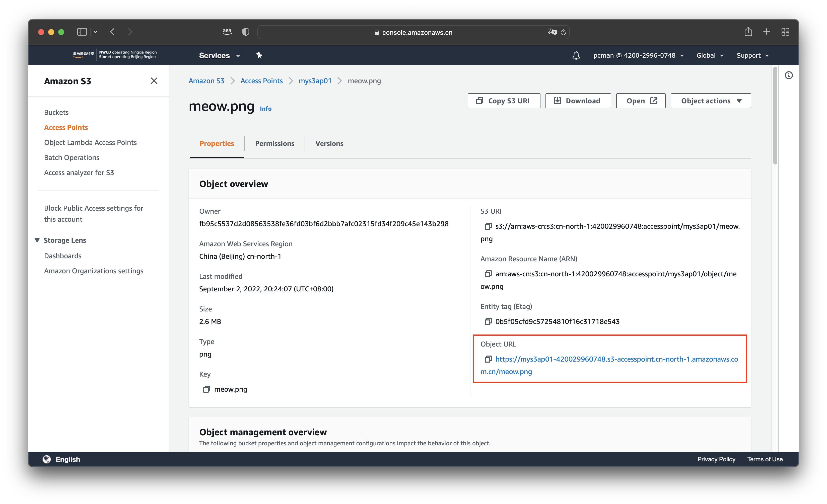Reload the page
This screenshot has width=827, height=504.
click(x=563, y=32)
